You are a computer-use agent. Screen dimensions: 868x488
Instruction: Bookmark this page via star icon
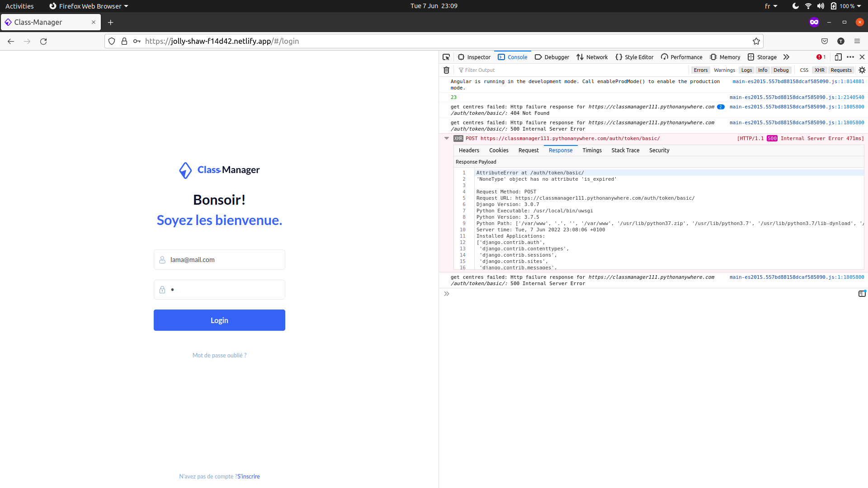coord(756,41)
